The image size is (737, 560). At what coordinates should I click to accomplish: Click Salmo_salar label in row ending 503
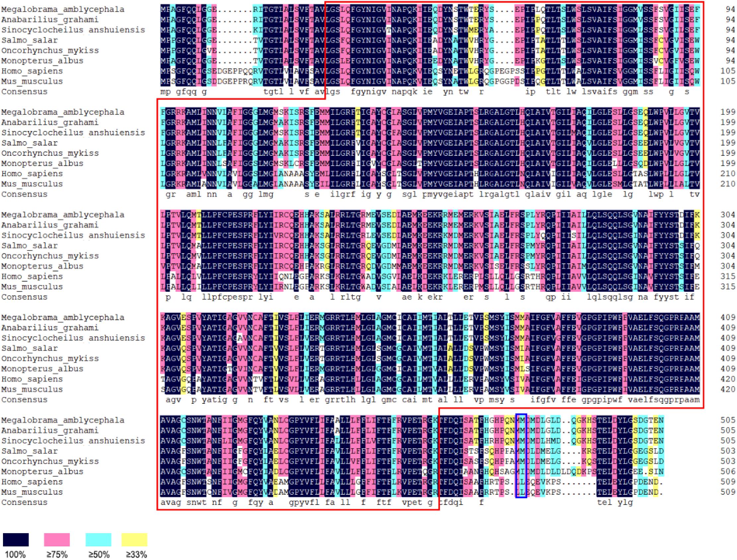pyautogui.click(x=29, y=451)
